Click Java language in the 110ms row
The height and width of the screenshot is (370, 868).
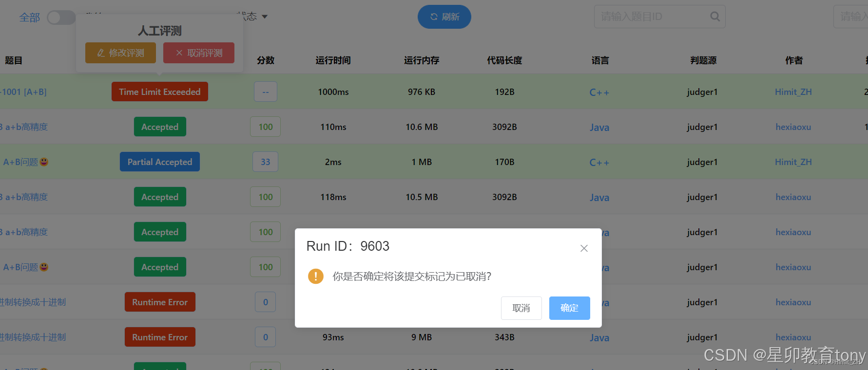click(599, 128)
